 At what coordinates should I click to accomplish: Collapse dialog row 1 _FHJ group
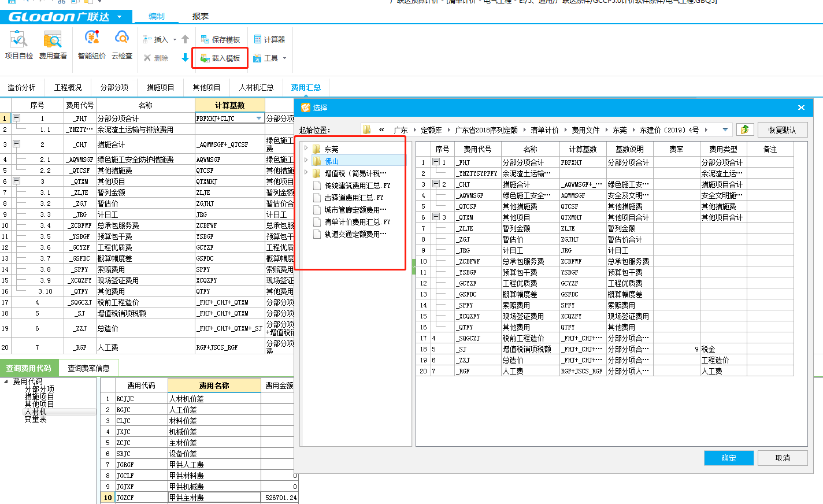436,162
